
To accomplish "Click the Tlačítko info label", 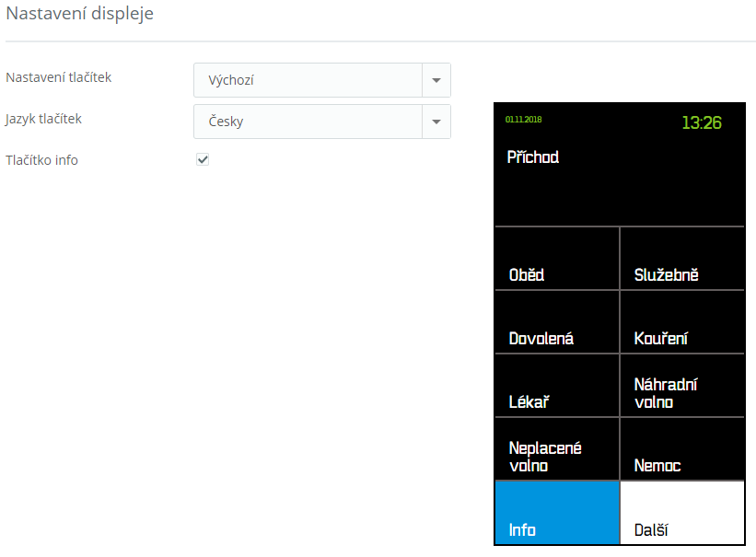I will point(42,160).
